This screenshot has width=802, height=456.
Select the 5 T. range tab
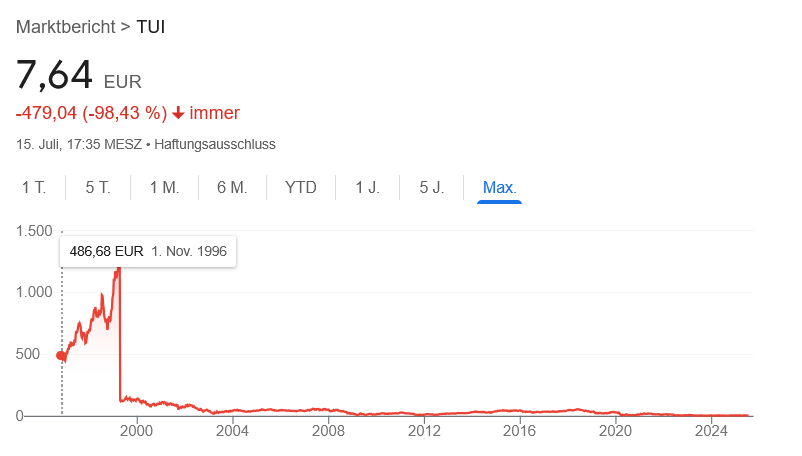pos(98,187)
